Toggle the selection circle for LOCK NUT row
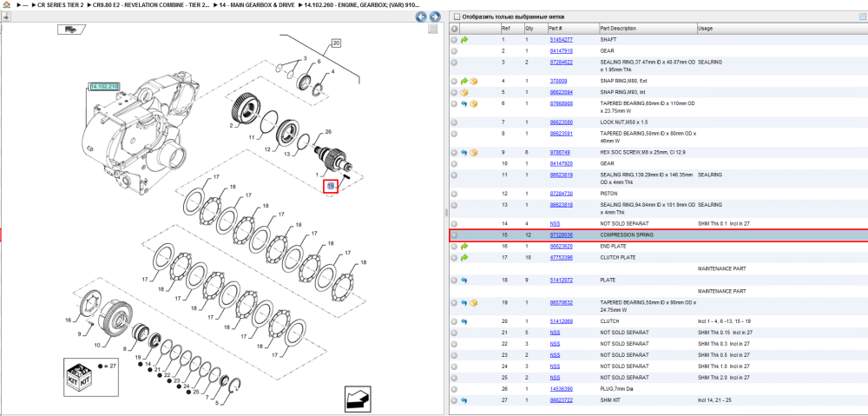 pyautogui.click(x=454, y=122)
